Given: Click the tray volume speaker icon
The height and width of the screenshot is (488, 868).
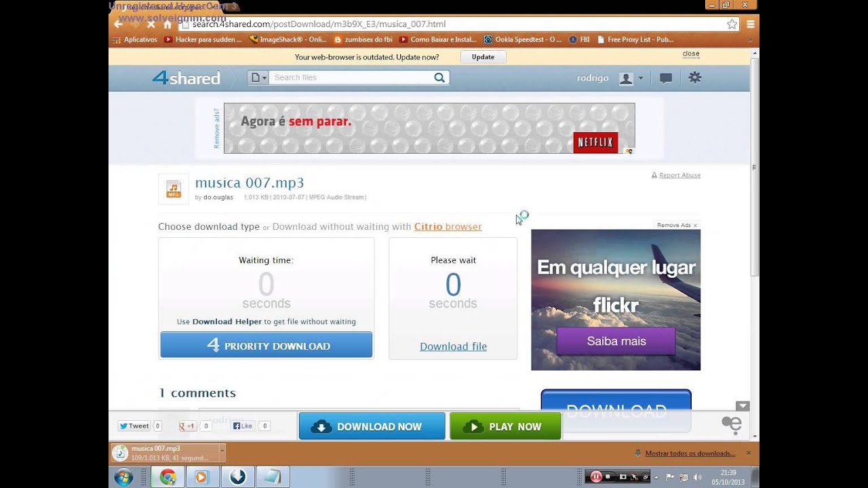Looking at the screenshot, I should click(x=696, y=477).
